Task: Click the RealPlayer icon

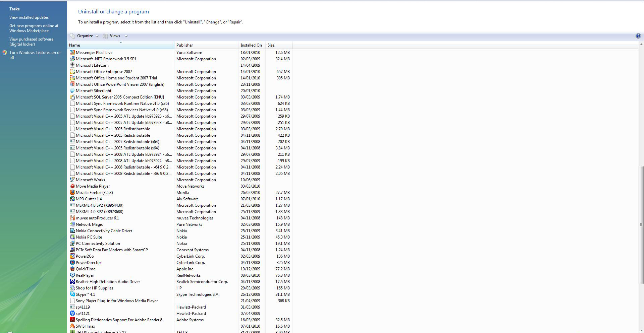Action: coord(72,275)
